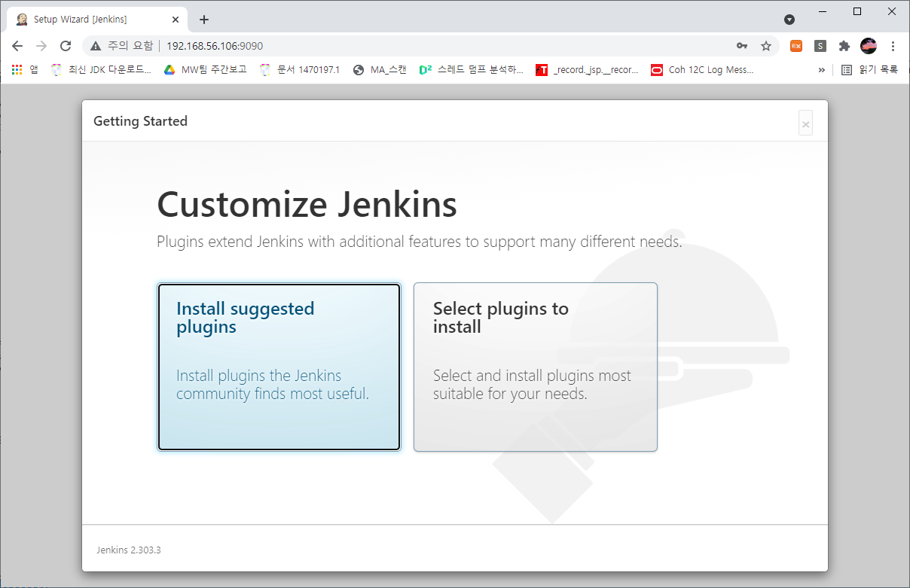This screenshot has height=588, width=910.
Task: Close the Getting Started dialog
Action: (x=805, y=124)
